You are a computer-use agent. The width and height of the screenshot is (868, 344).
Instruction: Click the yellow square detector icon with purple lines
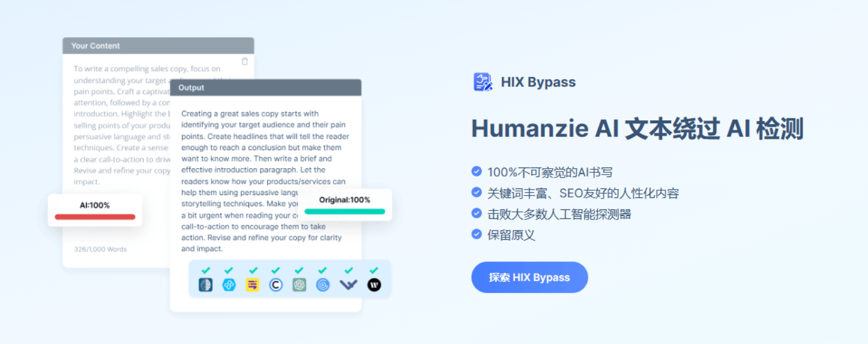point(253,285)
